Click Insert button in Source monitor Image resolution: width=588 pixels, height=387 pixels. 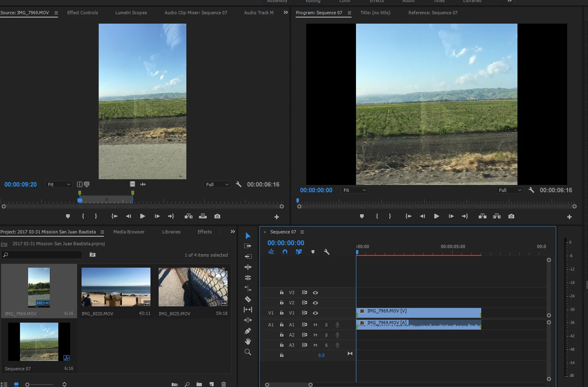coord(188,216)
